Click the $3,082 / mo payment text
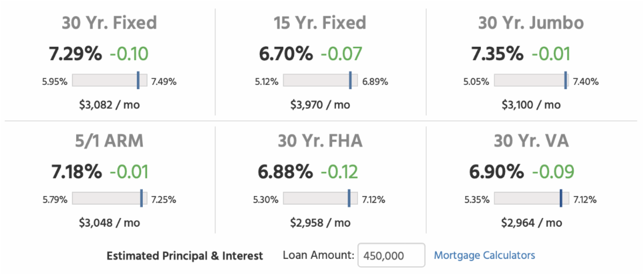The width and height of the screenshot is (644, 275). 109,105
